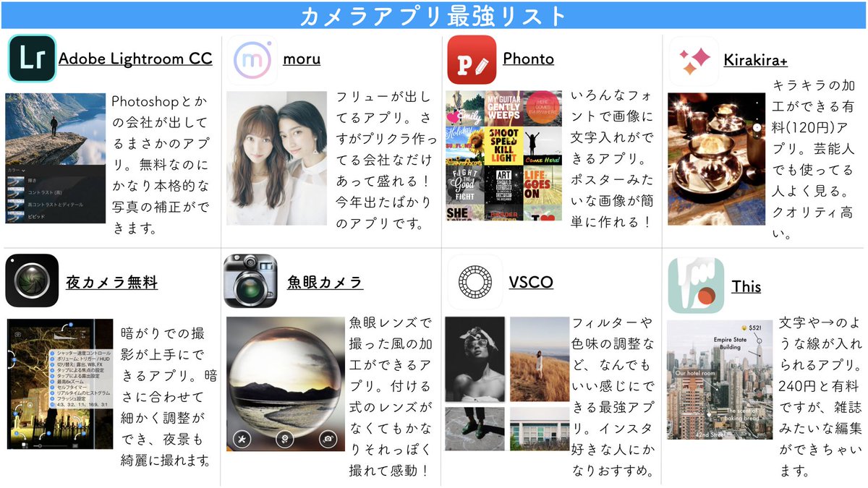868x488 pixels.
Task: Click 'SHOOT SPEED KILL LIGHT' poster in Phonto collage
Action: (503, 145)
